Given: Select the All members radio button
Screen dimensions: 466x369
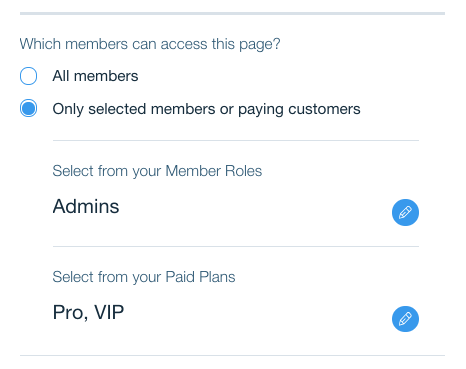Looking at the screenshot, I should tap(28, 76).
